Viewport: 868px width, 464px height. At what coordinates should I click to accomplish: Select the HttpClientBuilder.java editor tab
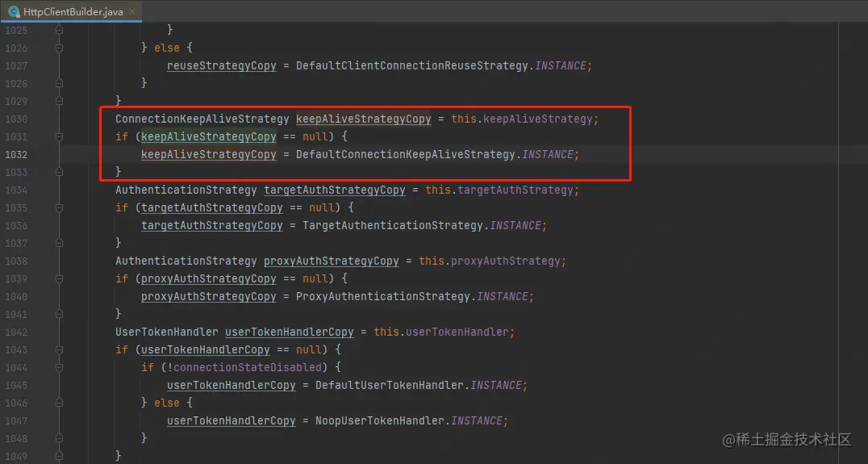point(72,11)
